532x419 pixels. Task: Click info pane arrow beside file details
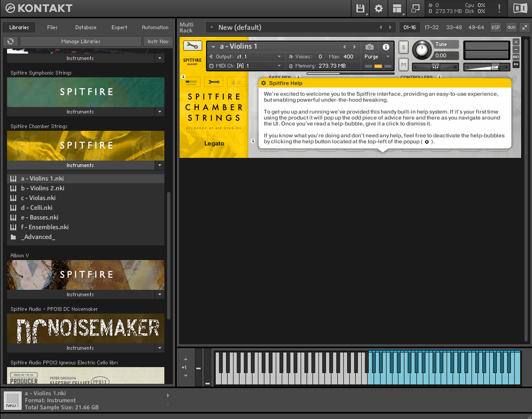168,395
